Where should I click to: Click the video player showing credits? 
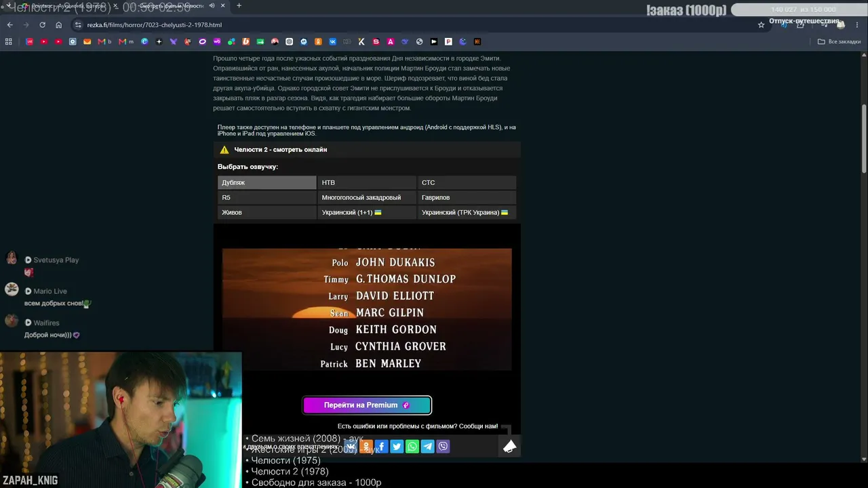[x=367, y=309]
